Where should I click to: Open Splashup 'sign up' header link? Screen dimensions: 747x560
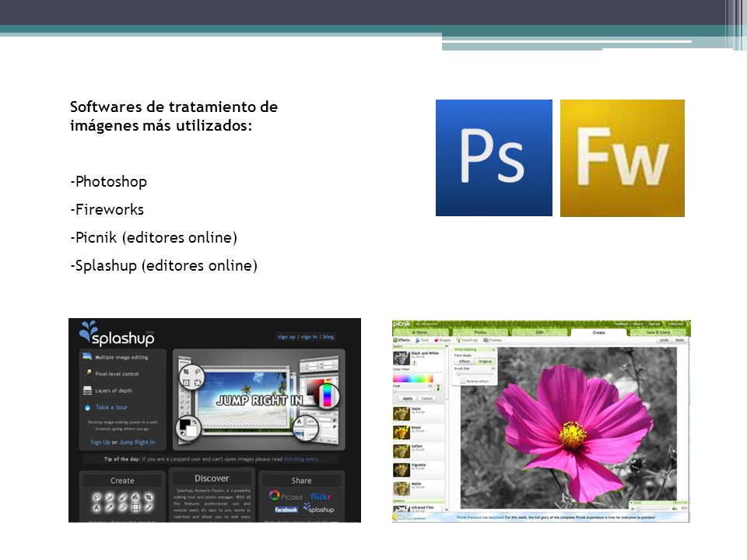[x=286, y=337]
